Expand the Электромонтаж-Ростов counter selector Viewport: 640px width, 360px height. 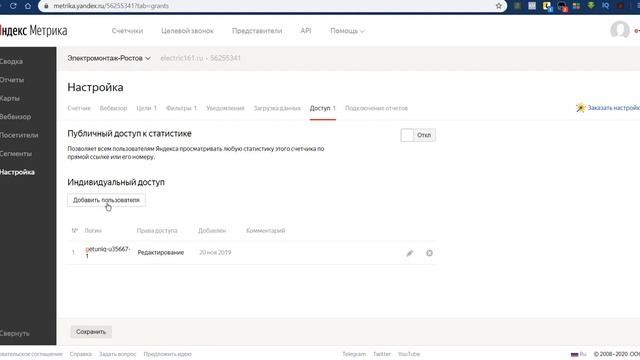point(109,58)
